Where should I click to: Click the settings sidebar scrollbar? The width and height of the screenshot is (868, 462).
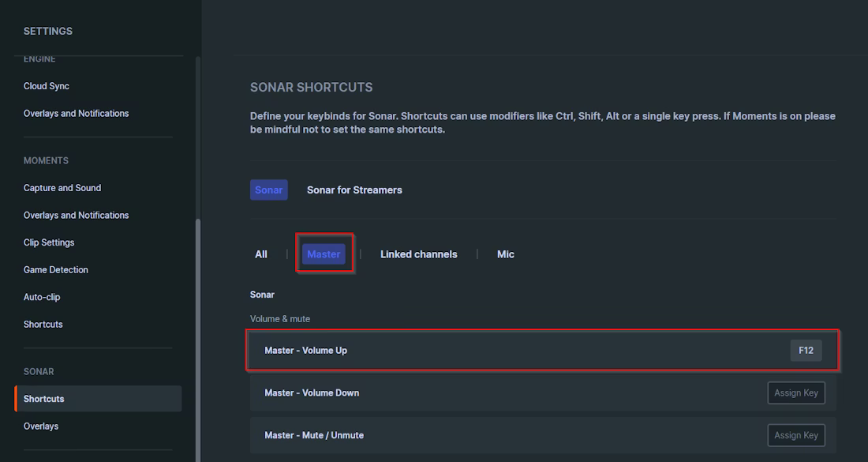click(x=198, y=340)
